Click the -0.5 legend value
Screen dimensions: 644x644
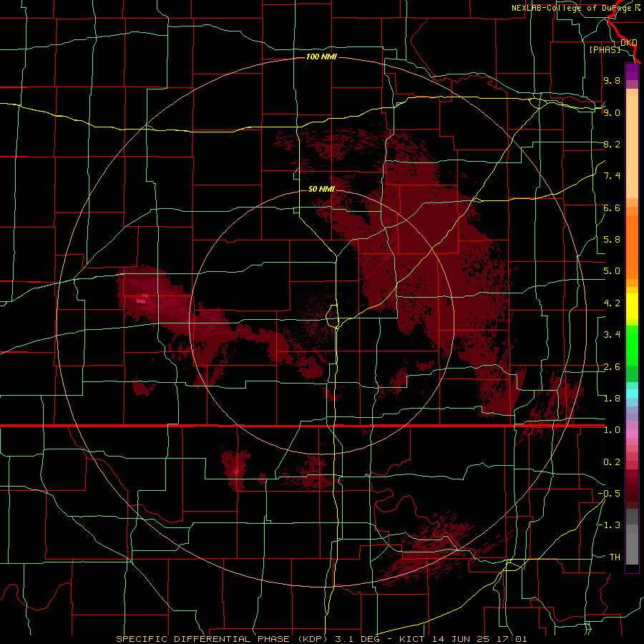[609, 494]
